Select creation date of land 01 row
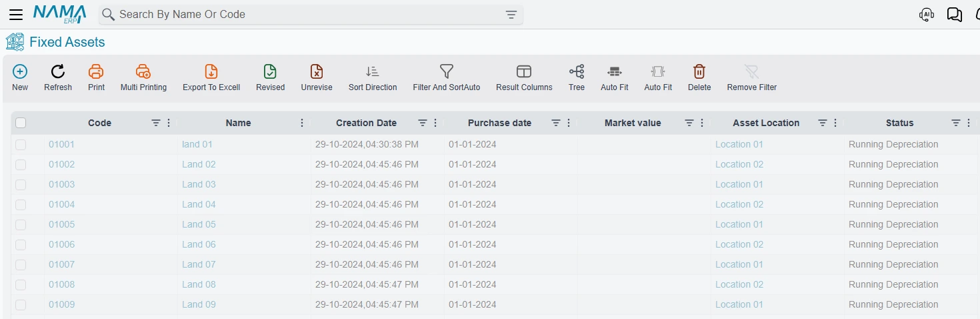This screenshot has height=319, width=980. pos(367,144)
